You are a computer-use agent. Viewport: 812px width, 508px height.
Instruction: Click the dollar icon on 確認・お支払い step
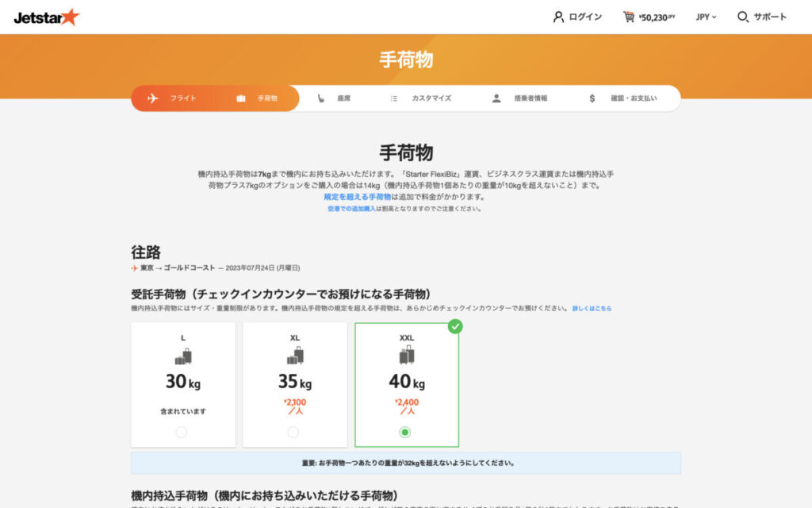[591, 98]
